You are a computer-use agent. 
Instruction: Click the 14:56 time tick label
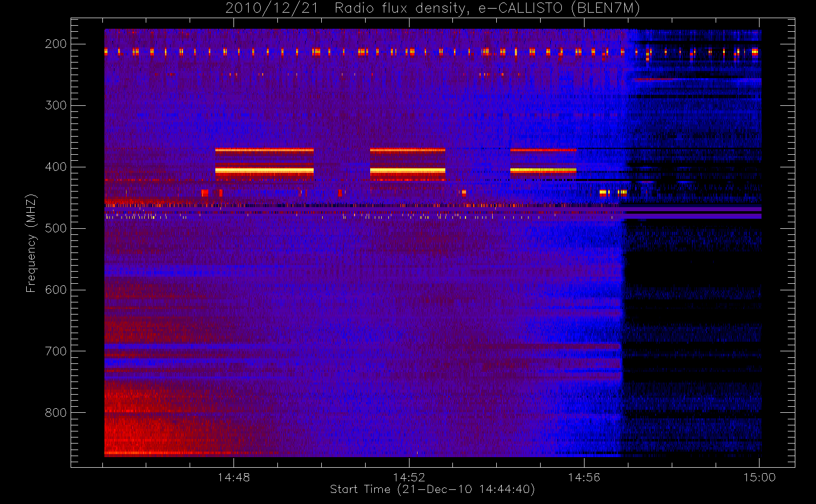tap(584, 477)
